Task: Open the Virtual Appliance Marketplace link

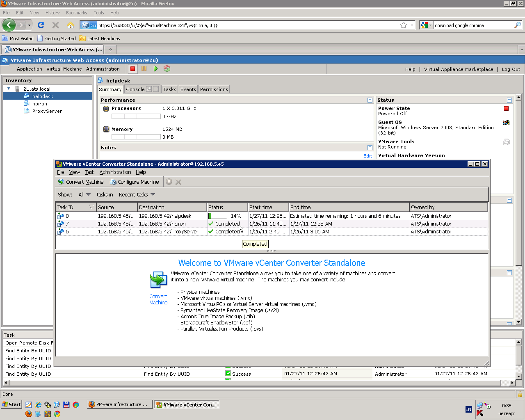Action: click(459, 69)
